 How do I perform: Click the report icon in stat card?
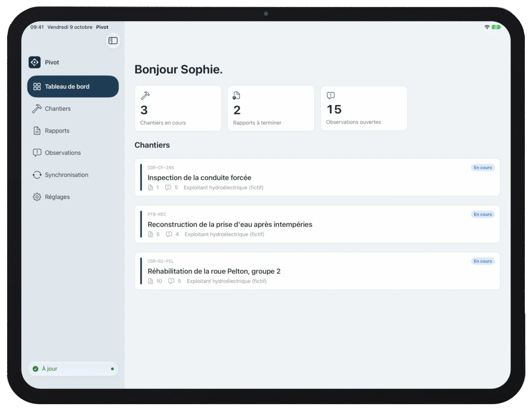coord(236,96)
